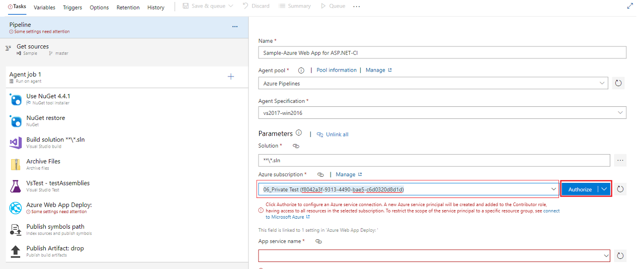Click the Discard button
The width and height of the screenshot is (644, 269).
pyautogui.click(x=256, y=6)
